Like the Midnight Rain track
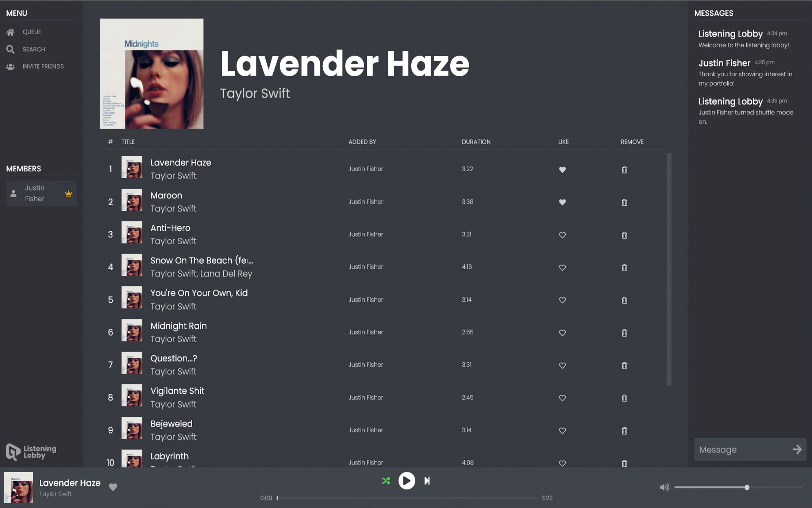 tap(562, 333)
